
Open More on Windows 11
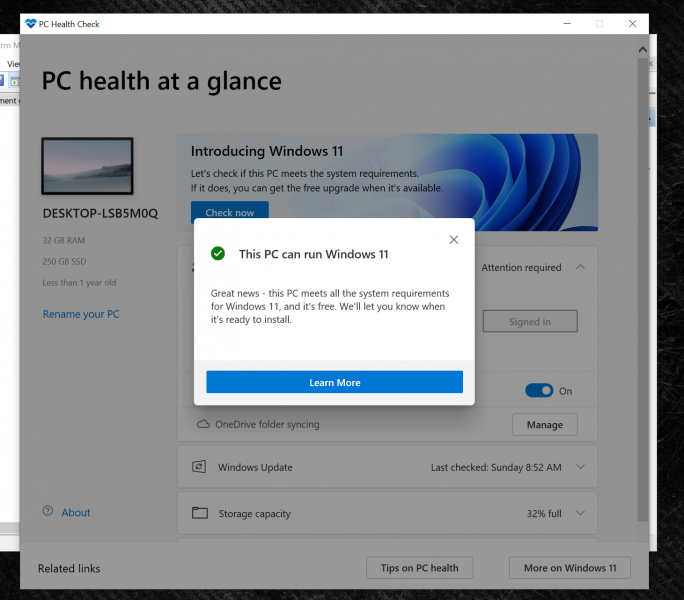point(570,568)
